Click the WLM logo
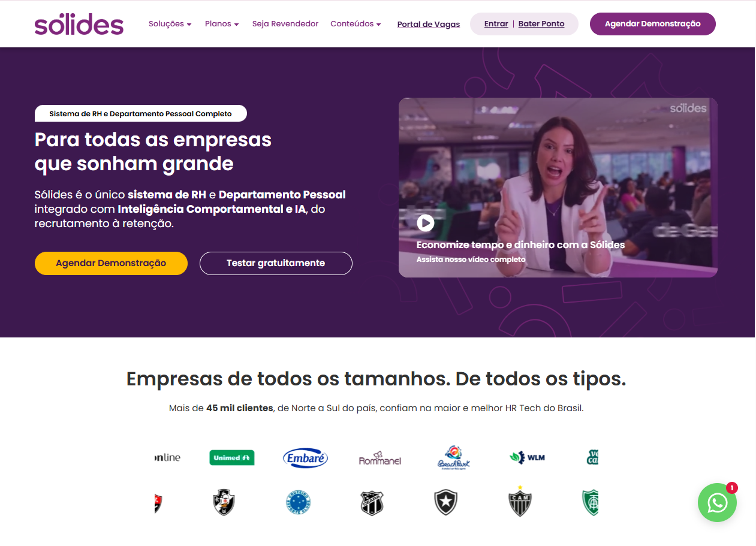This screenshot has height=546, width=756. coord(527,458)
